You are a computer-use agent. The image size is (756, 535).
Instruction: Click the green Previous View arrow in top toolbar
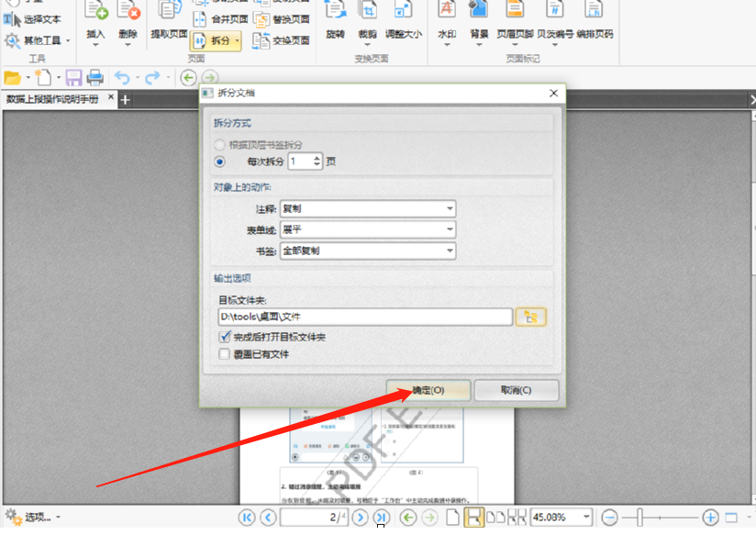tap(188, 78)
